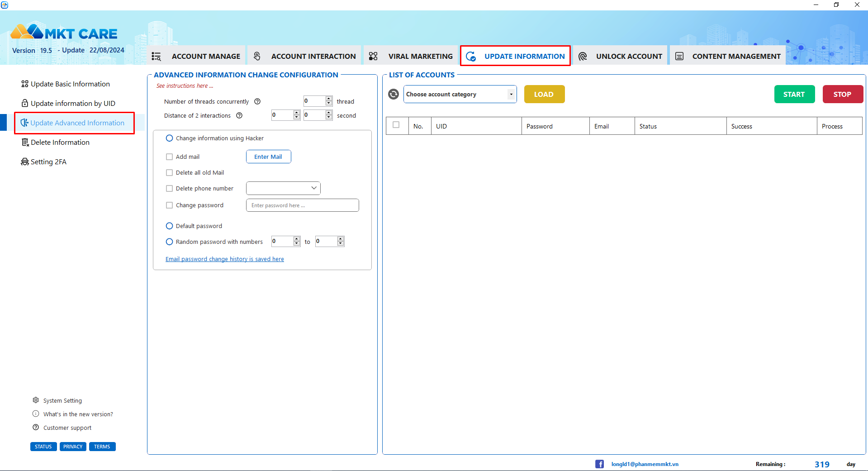Click the green START button
Screen dimensions: 868x471
click(x=794, y=94)
